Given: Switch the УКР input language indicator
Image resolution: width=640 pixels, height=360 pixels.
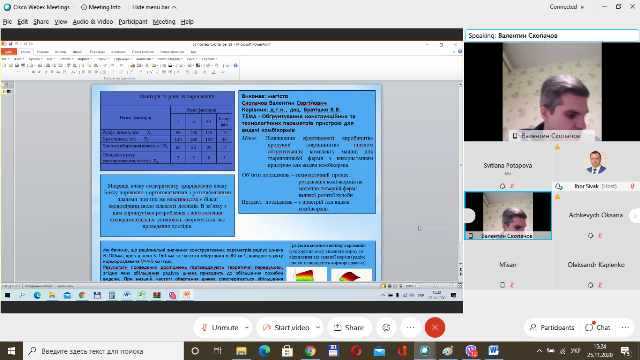Looking at the screenshot, I should click(576, 351).
